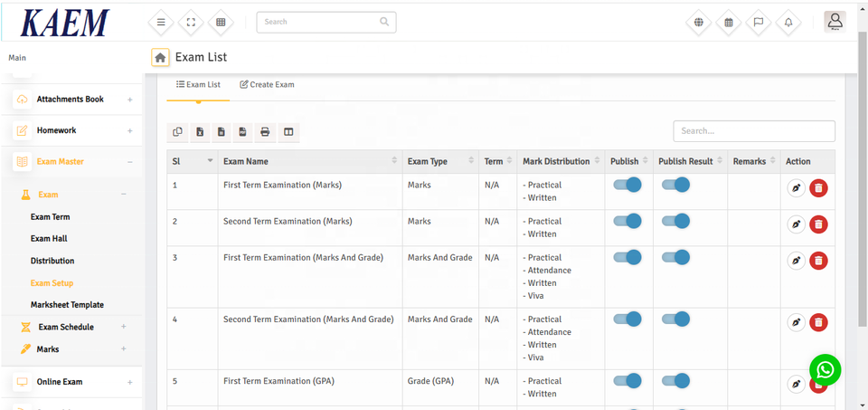
Task: Toggle Publish Result for Second Term Examination (Marks)
Action: [675, 221]
